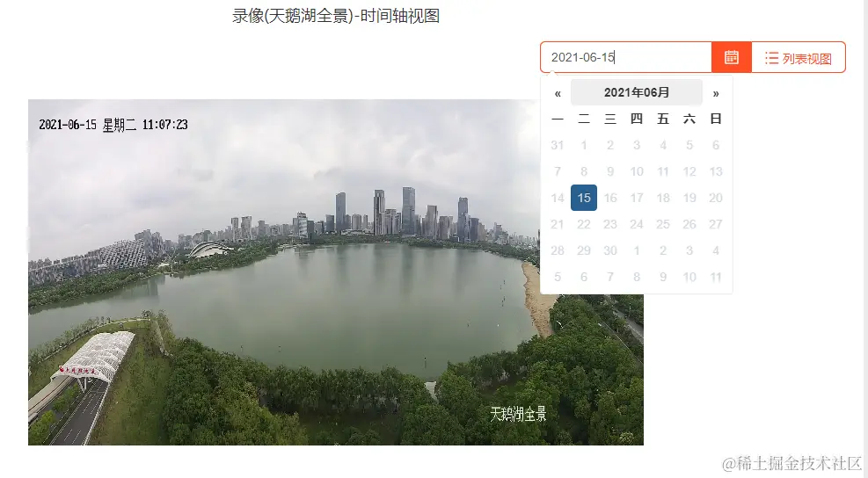Pick day 14 in the calendar

coord(558,198)
